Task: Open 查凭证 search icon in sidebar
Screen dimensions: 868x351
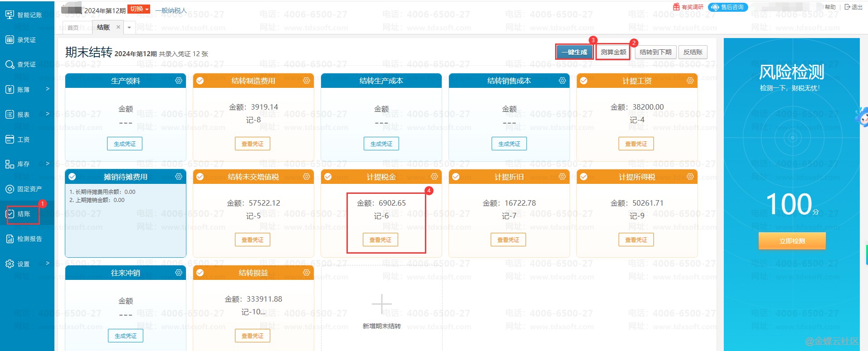Action: pyautogui.click(x=10, y=65)
